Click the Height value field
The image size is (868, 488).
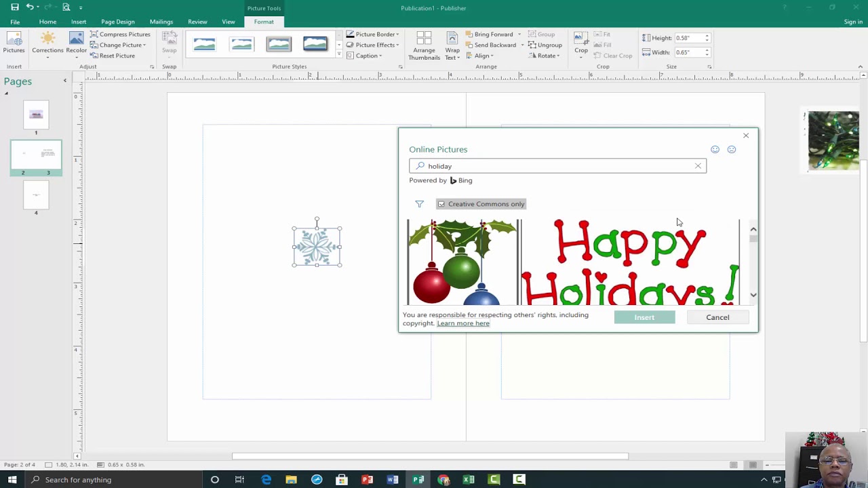(688, 38)
